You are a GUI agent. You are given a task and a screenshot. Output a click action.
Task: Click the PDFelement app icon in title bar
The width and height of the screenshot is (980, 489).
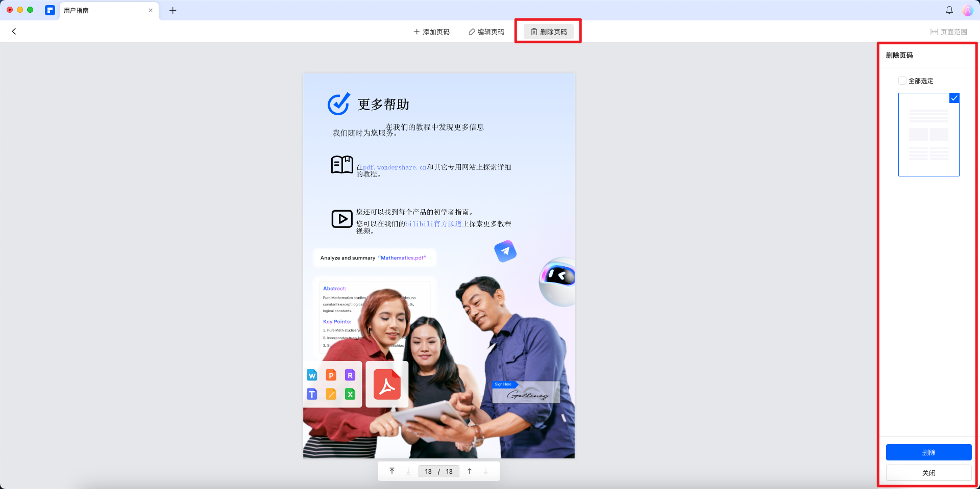[50, 10]
